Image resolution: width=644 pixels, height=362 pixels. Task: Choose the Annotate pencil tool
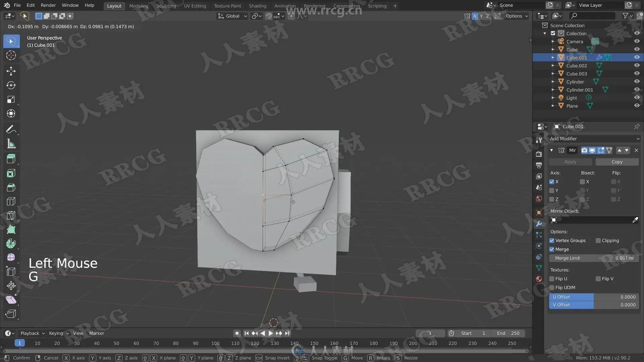tap(11, 129)
